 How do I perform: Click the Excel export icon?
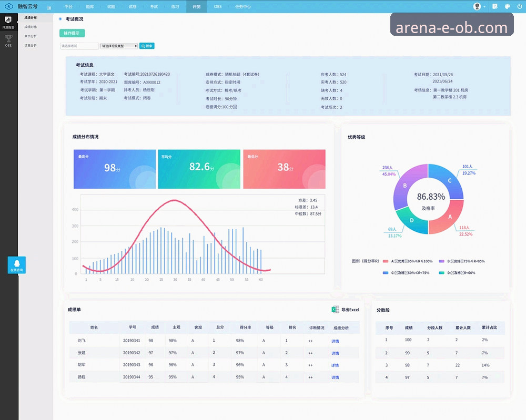coord(335,310)
